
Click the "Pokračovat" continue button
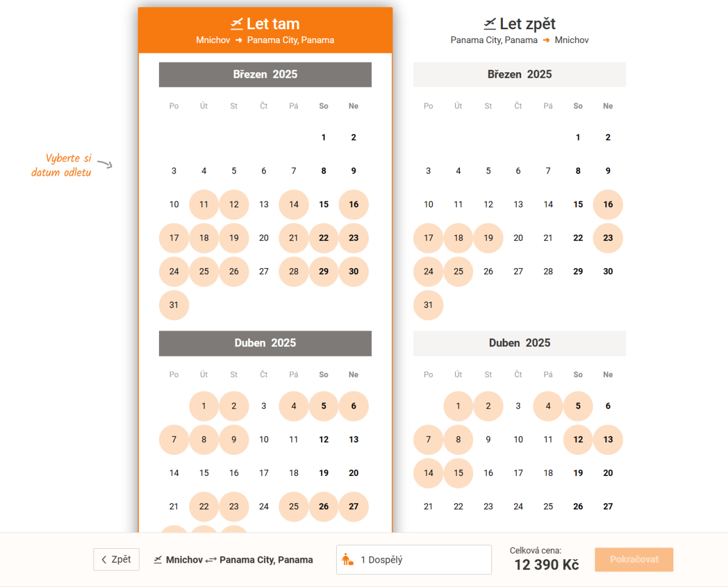tap(634, 560)
